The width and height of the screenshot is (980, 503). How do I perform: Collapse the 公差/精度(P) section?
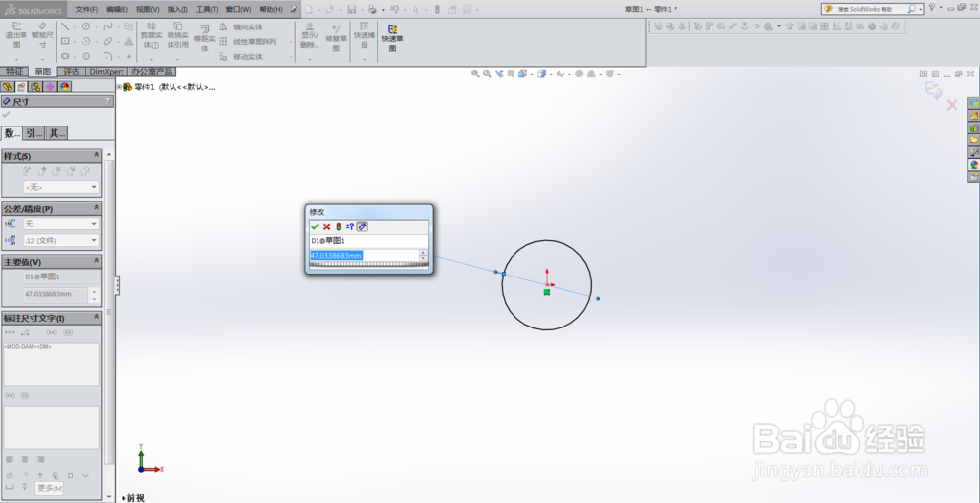(x=96, y=208)
